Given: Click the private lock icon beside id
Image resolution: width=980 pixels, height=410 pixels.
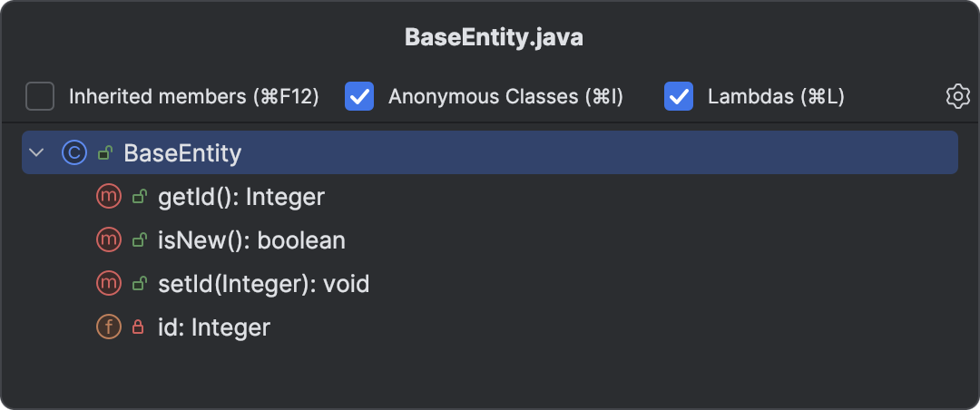Looking at the screenshot, I should pos(139,327).
